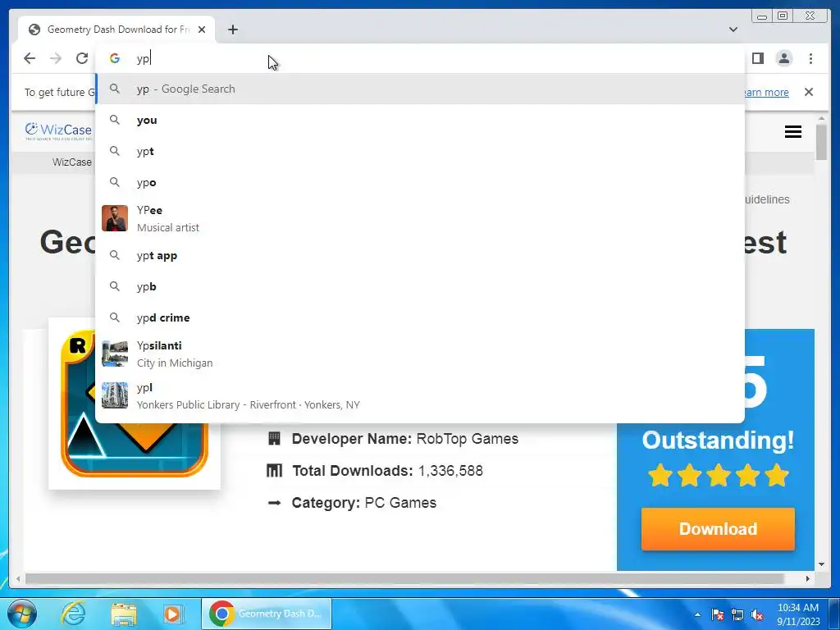The image size is (840, 630).
Task: Click the WizCase logo
Action: click(58, 130)
